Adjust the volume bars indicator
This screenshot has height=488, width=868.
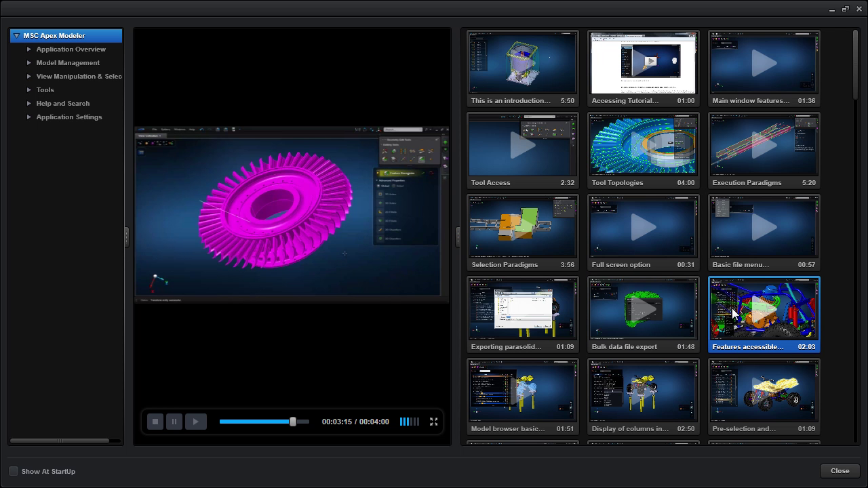(x=409, y=422)
